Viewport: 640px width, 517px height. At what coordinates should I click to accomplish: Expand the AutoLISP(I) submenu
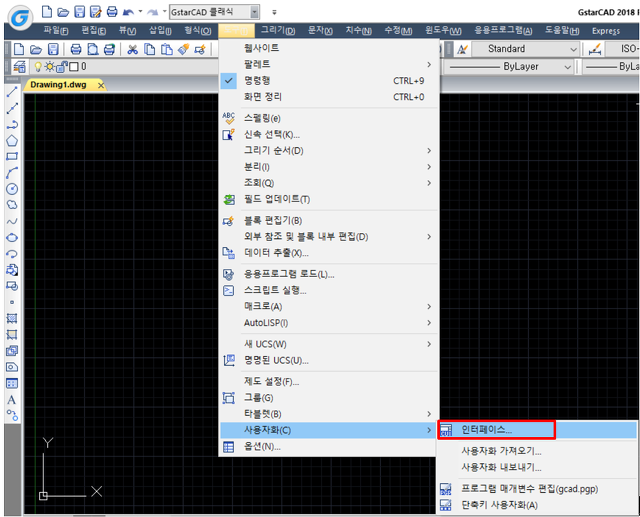tap(329, 323)
